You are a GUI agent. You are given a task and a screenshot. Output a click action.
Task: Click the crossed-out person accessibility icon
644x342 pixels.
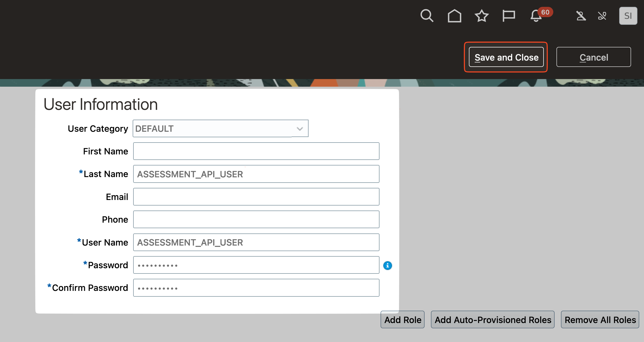[x=581, y=16]
